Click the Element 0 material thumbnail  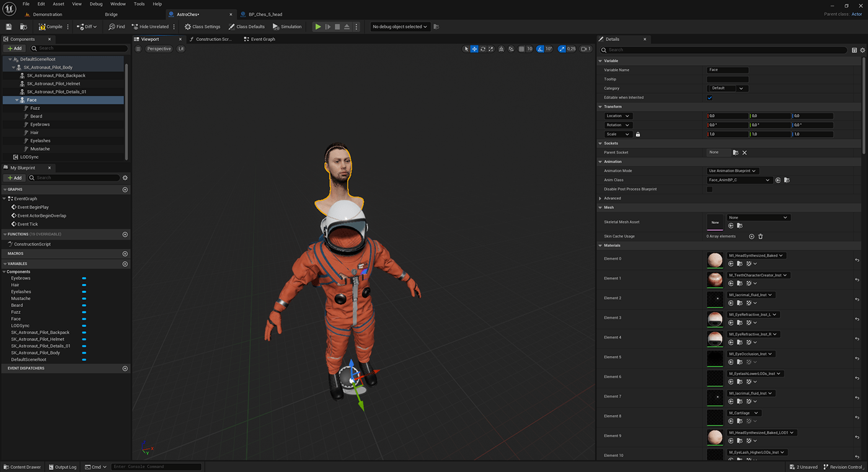(x=715, y=260)
